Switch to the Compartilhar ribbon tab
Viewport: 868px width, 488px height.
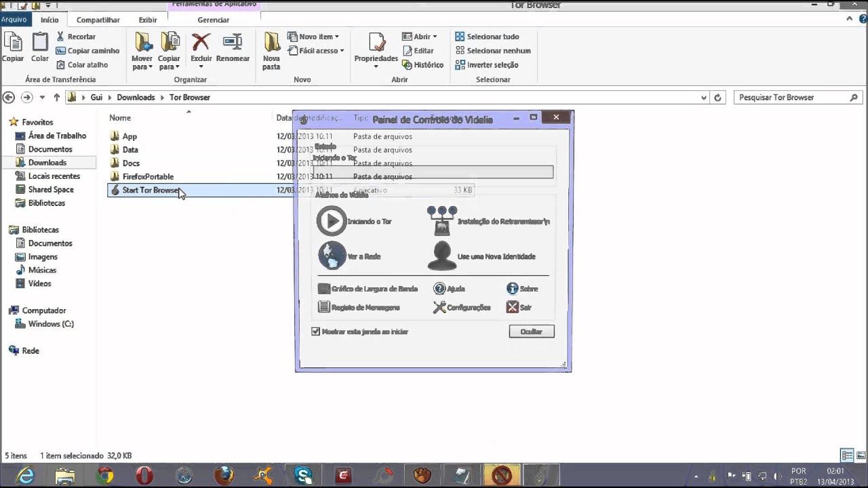pyautogui.click(x=98, y=20)
